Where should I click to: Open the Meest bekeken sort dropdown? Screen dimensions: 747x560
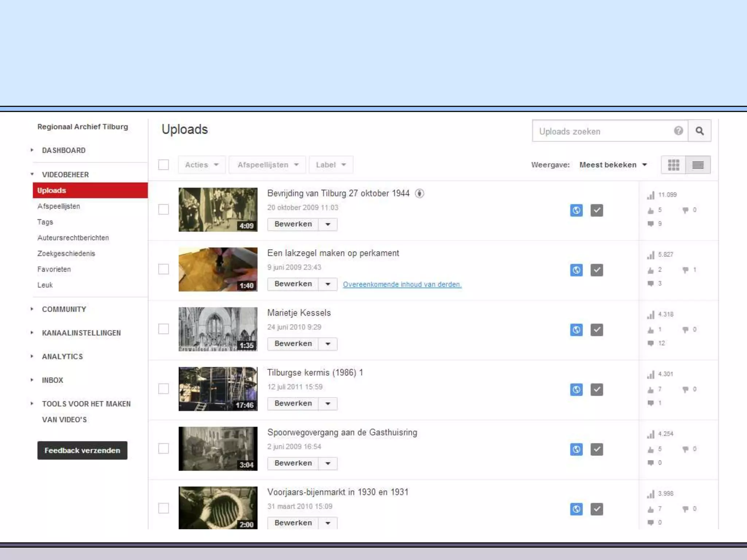[613, 165]
